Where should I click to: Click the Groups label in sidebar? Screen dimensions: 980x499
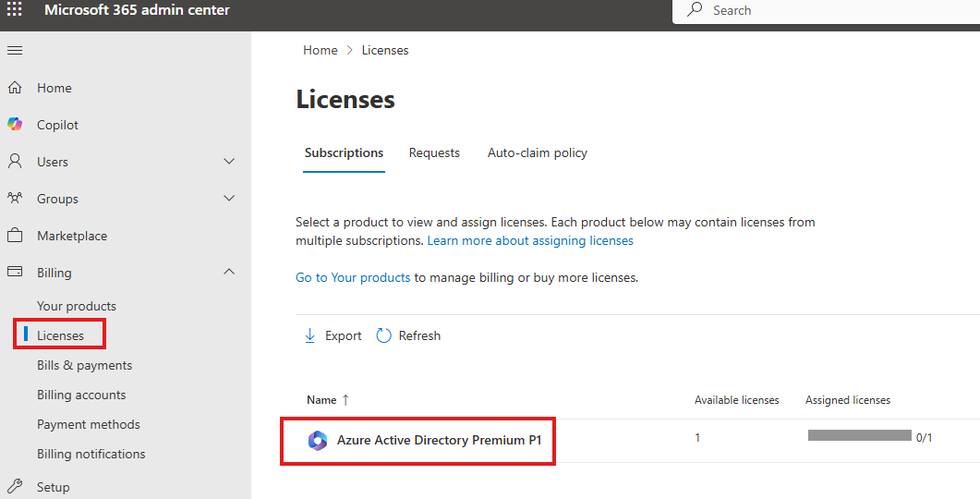click(57, 199)
